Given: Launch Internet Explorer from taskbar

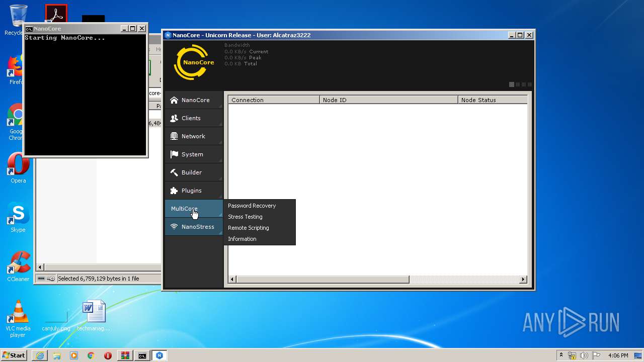Looking at the screenshot, I should point(40,355).
